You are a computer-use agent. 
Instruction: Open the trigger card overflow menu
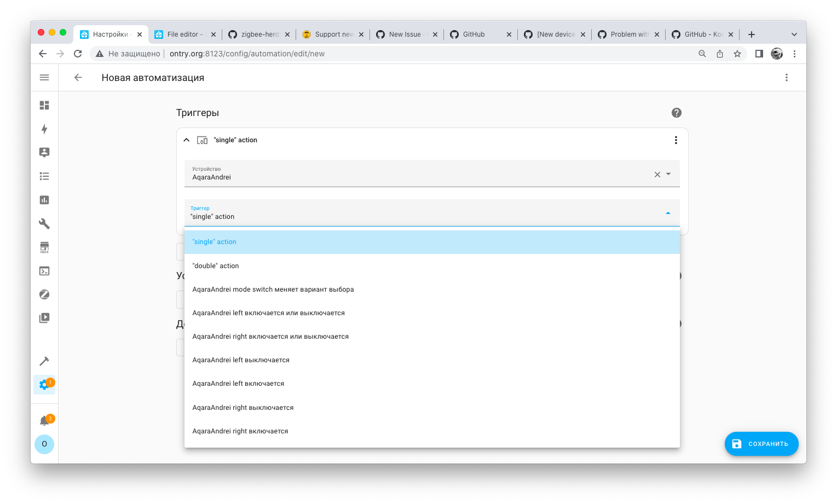pos(676,140)
